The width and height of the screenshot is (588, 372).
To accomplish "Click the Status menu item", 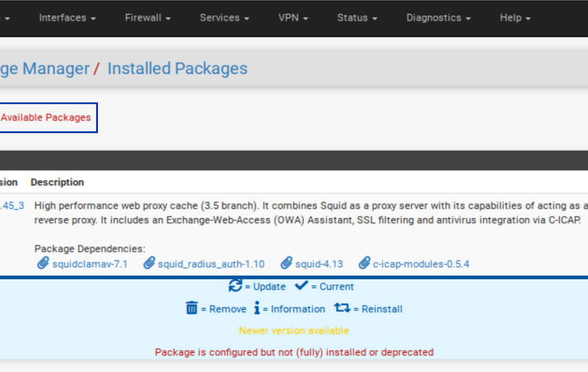I will coord(356,18).
